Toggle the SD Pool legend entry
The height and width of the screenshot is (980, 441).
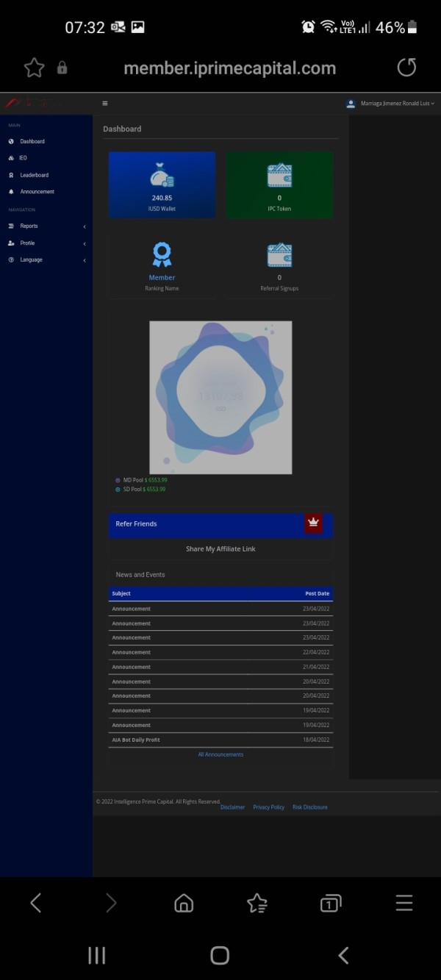point(140,489)
